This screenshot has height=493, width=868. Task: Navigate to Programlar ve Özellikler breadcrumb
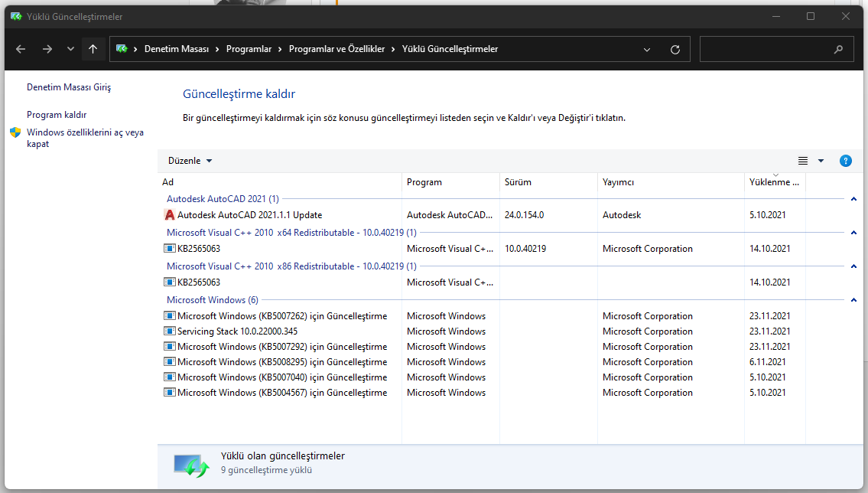pyautogui.click(x=336, y=49)
